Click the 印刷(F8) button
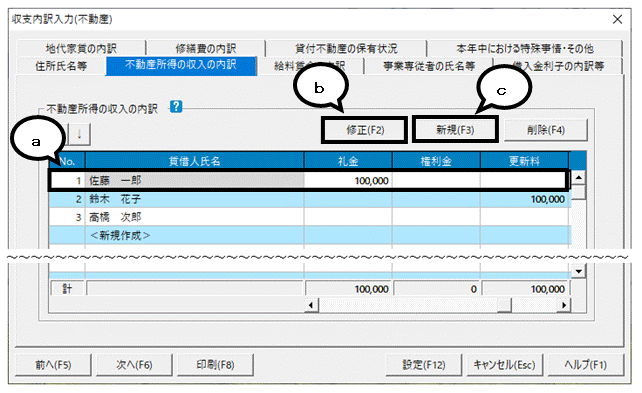 point(215,365)
